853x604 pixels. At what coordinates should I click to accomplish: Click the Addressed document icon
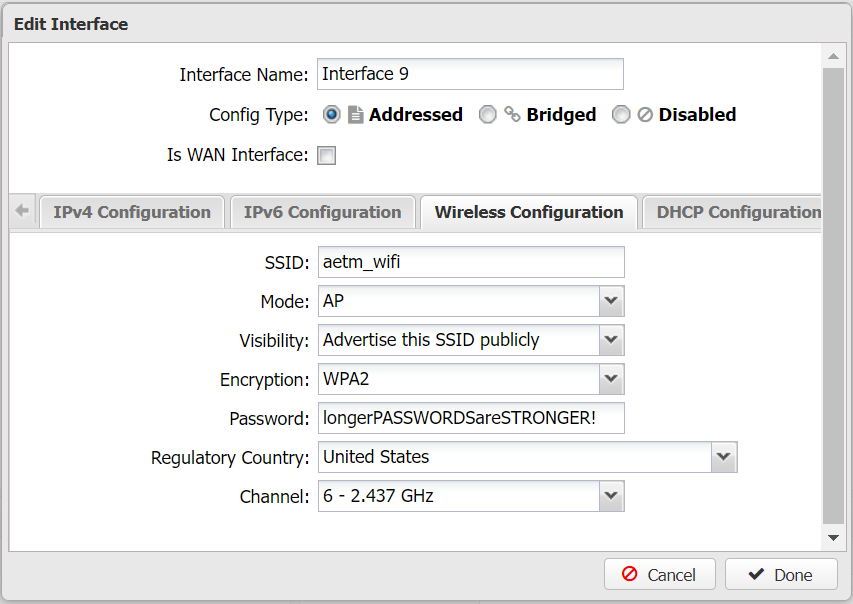[355, 115]
